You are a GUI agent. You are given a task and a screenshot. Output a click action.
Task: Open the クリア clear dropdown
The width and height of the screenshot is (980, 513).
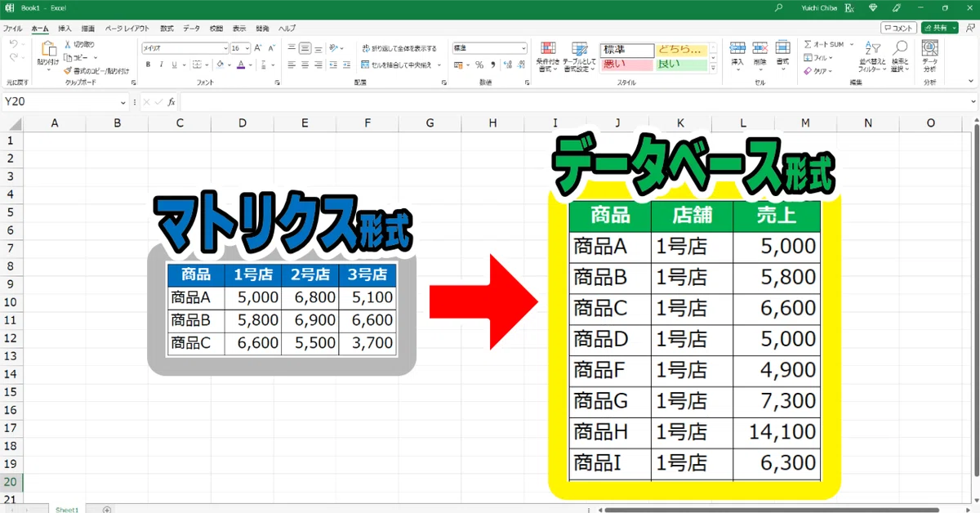(817, 71)
